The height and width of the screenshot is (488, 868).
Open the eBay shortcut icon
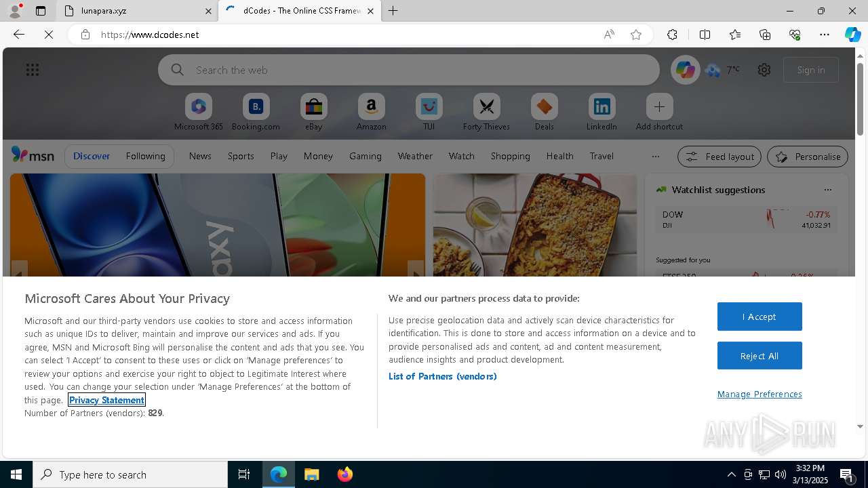[x=313, y=106]
